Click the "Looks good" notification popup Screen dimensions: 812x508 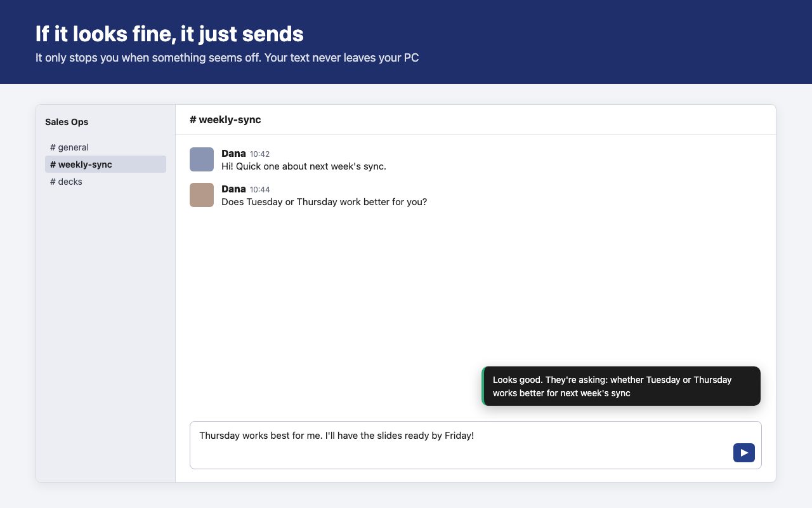pyautogui.click(x=621, y=386)
